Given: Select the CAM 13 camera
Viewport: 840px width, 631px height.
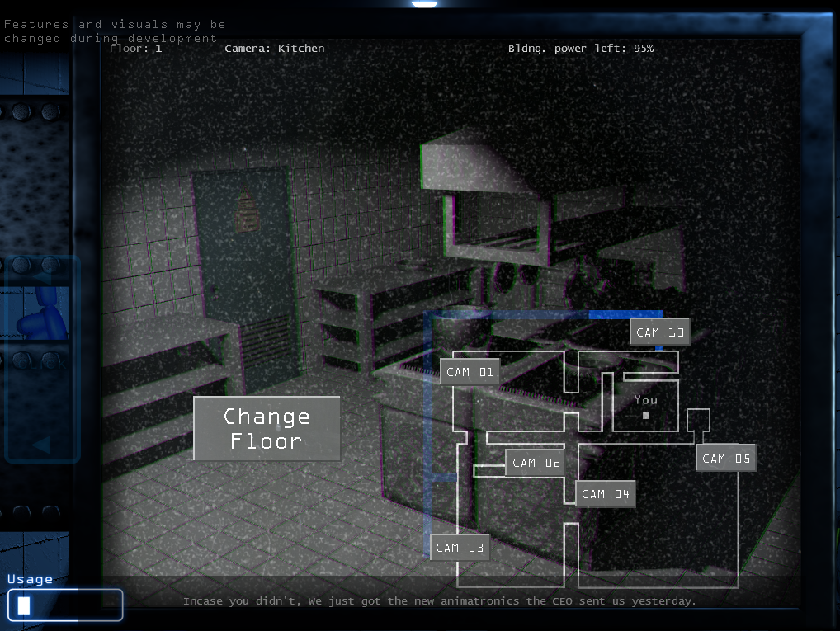Looking at the screenshot, I should (659, 332).
